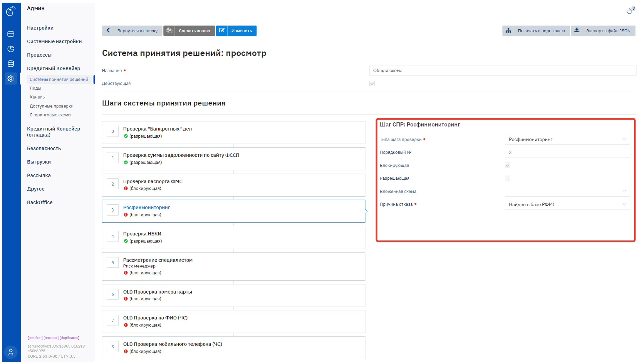Open Рассылка menu section
This screenshot has width=644, height=364.
(x=39, y=176)
